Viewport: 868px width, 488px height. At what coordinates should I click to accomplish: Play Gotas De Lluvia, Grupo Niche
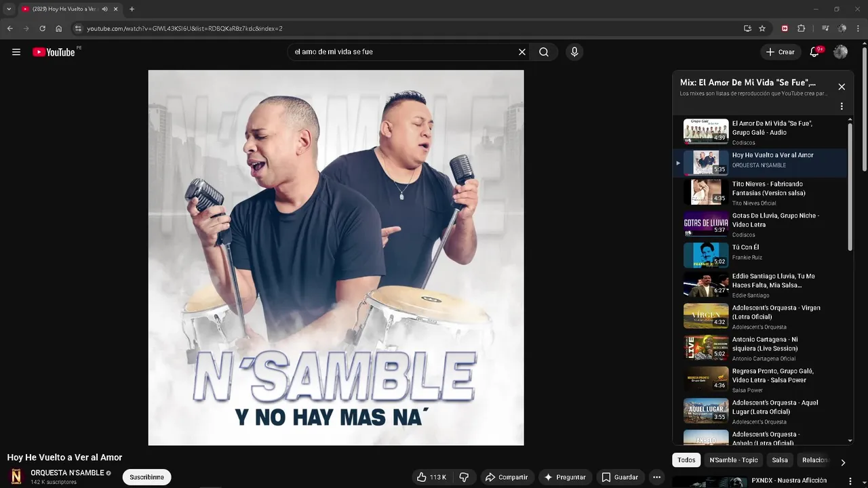pyautogui.click(x=759, y=224)
